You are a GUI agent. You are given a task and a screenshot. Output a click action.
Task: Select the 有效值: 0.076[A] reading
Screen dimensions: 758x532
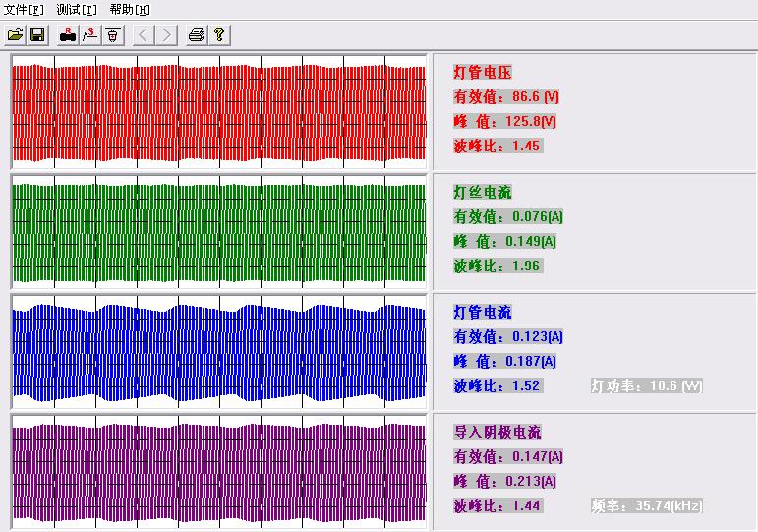508,216
